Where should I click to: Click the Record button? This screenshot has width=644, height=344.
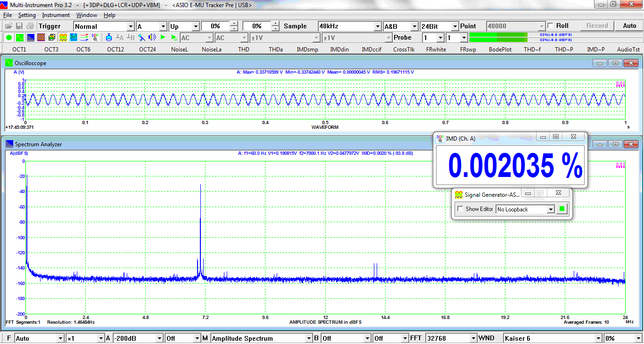(x=597, y=26)
